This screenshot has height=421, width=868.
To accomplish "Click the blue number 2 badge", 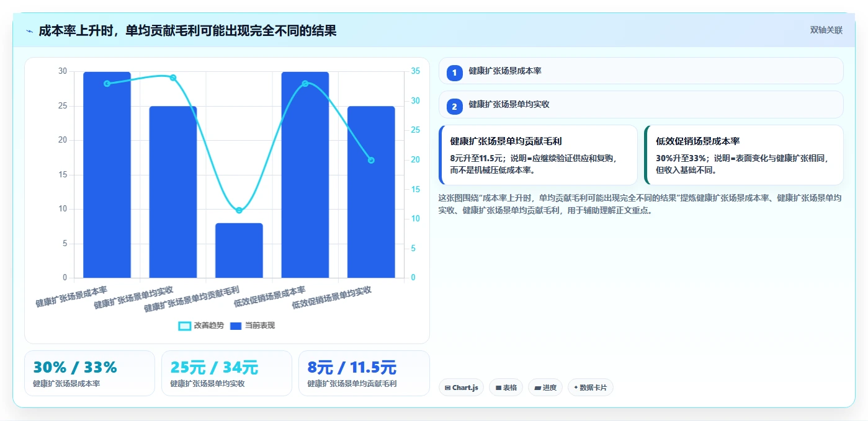I will [x=454, y=107].
